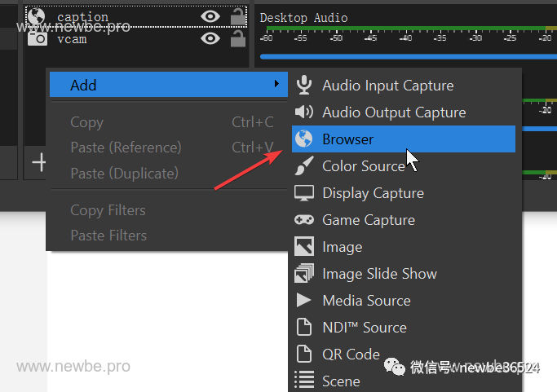Choose Copy Filters from context menu
Screen dimensions: 557x392
tap(169, 210)
